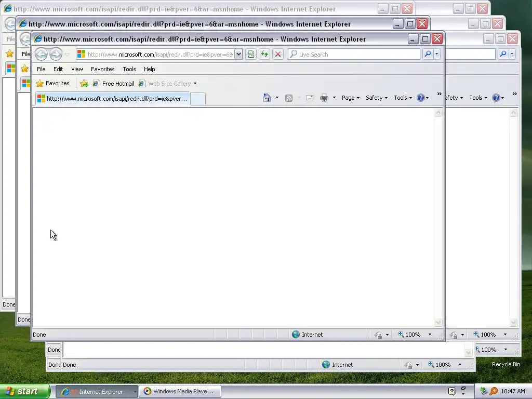Expand the Print dropdown arrow
Viewport: 532px width, 399px height.
334,98
